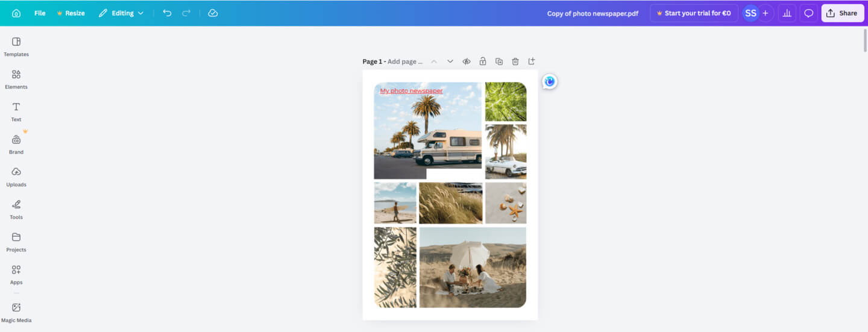Duplicate the page

(499, 61)
